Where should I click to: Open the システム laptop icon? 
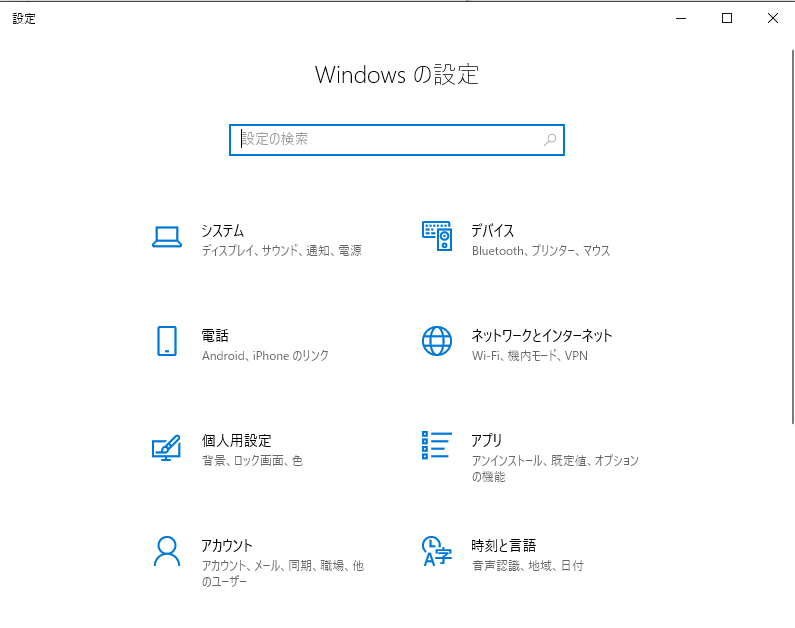[x=167, y=237]
